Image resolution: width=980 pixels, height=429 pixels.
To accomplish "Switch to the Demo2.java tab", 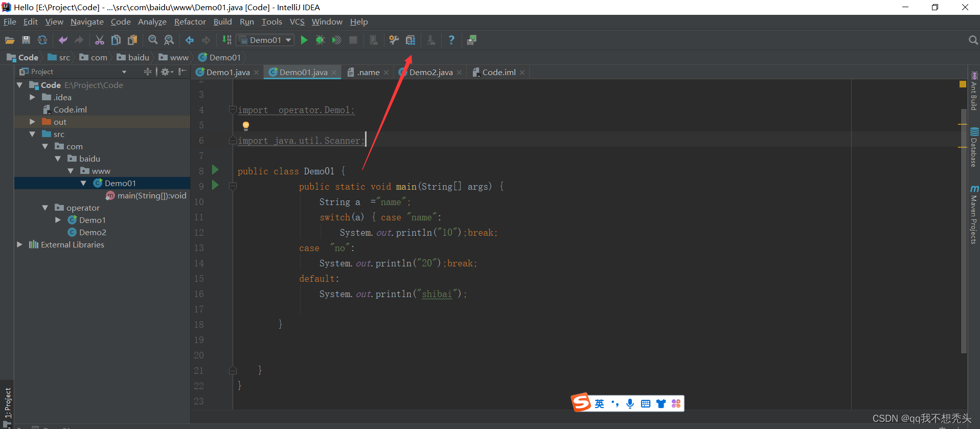I will [x=431, y=72].
